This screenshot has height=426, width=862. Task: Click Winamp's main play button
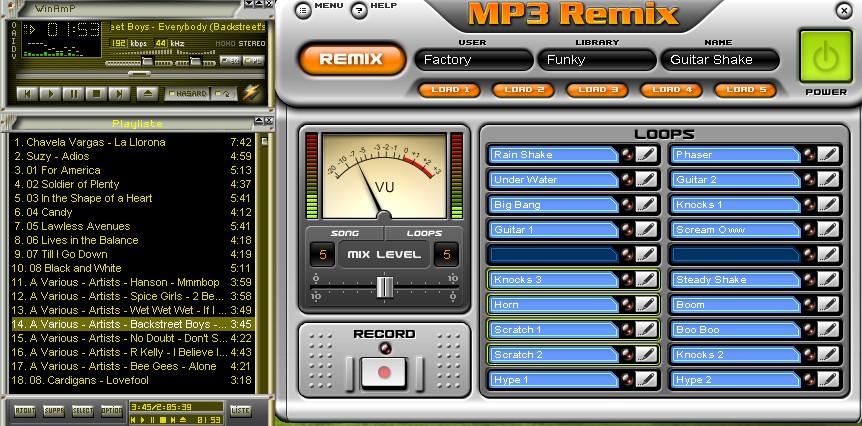pos(49,93)
